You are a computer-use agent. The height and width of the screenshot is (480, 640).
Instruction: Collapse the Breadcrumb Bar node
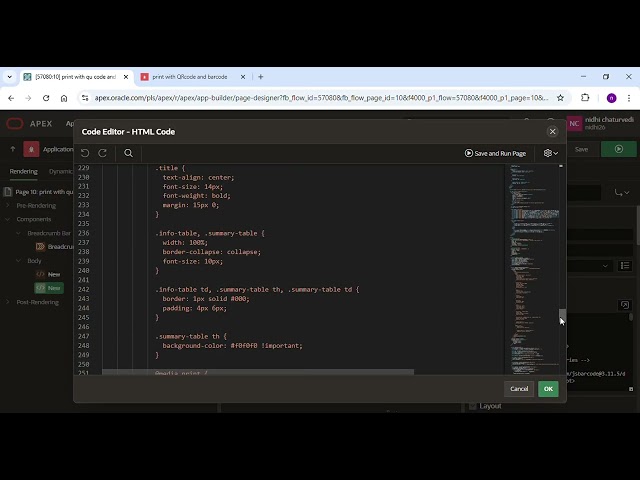(x=18, y=233)
